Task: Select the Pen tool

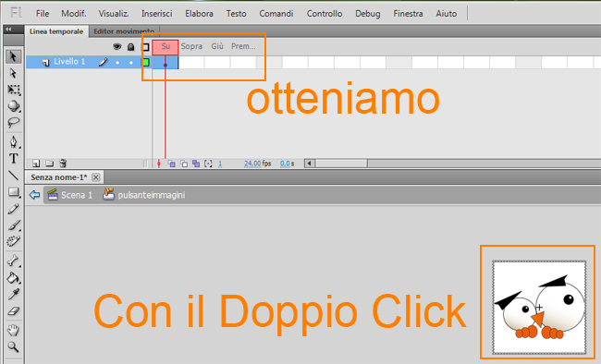Action: coord(14,141)
